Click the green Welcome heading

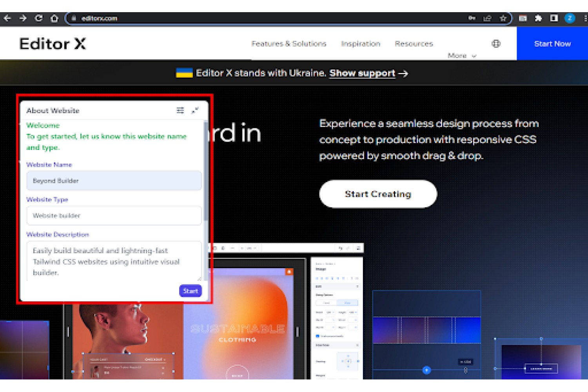[43, 125]
